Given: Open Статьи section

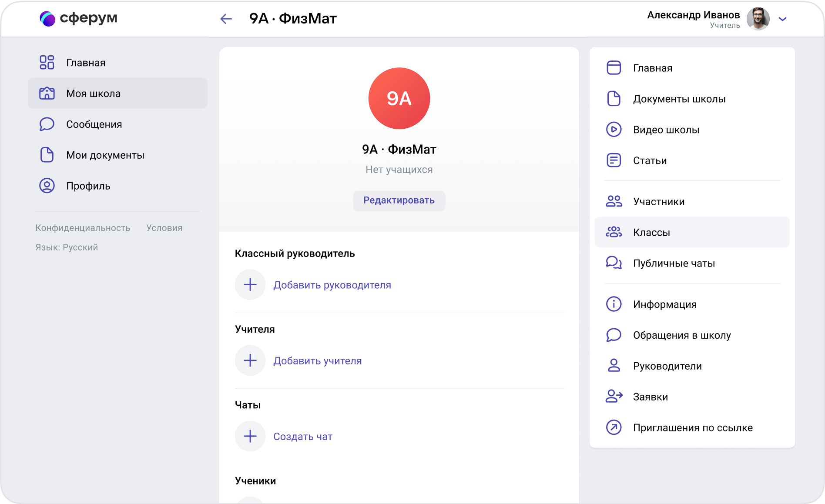Looking at the screenshot, I should pyautogui.click(x=692, y=161).
